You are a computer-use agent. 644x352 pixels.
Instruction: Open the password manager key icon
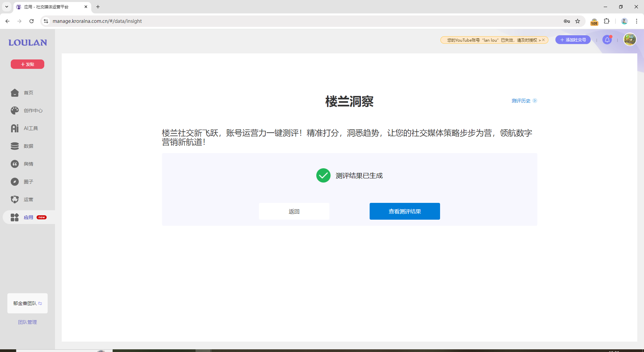(567, 21)
